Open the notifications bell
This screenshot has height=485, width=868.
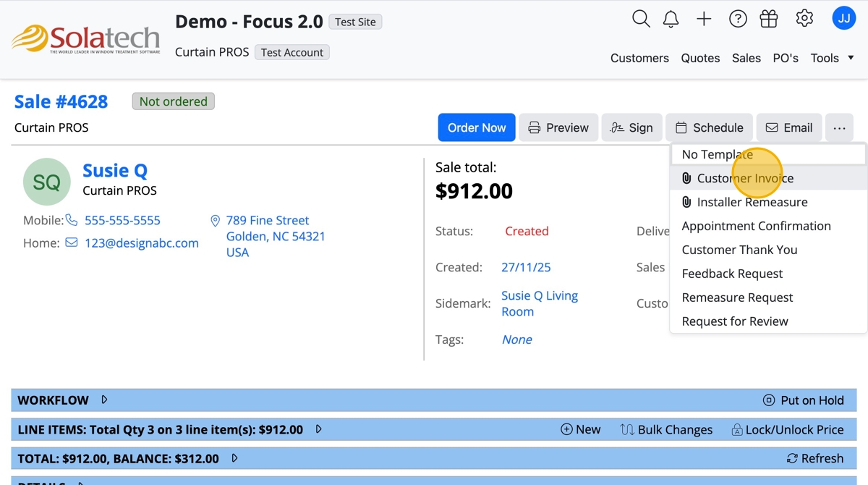tap(671, 20)
